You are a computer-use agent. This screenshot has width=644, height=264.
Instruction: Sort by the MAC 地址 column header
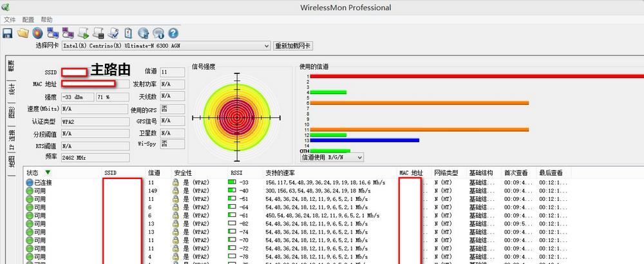pyautogui.click(x=415, y=173)
